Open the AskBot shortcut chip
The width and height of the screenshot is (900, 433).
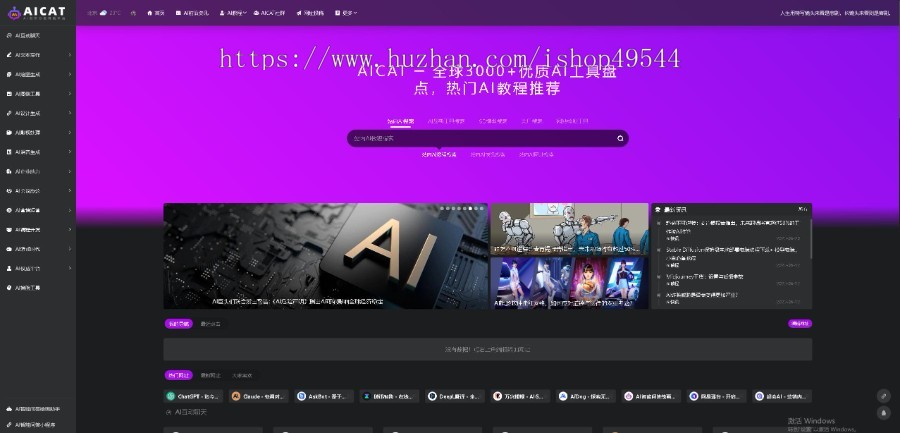tap(324, 396)
